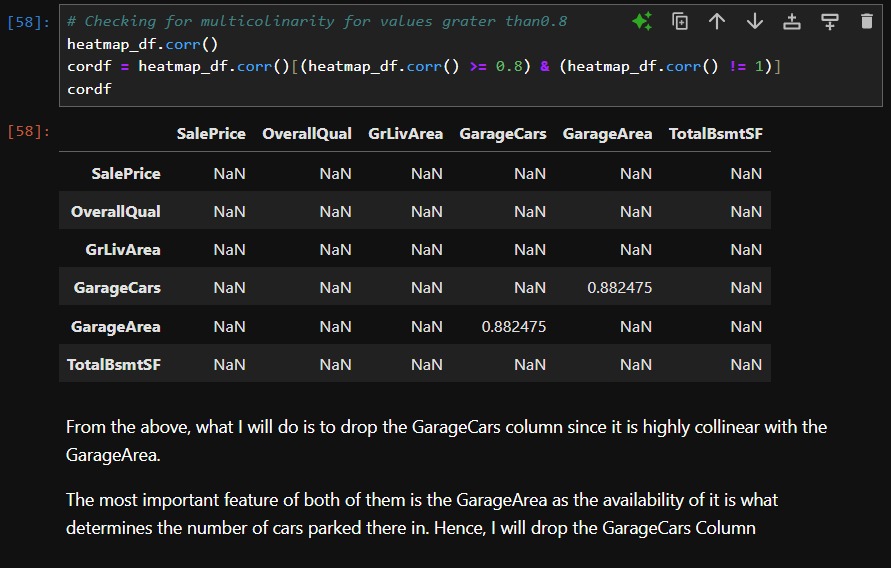Click the SalePrice column header

tap(211, 134)
